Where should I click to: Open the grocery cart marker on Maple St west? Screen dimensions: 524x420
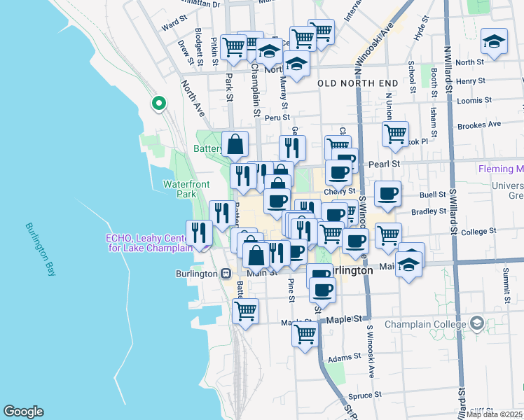246,312
